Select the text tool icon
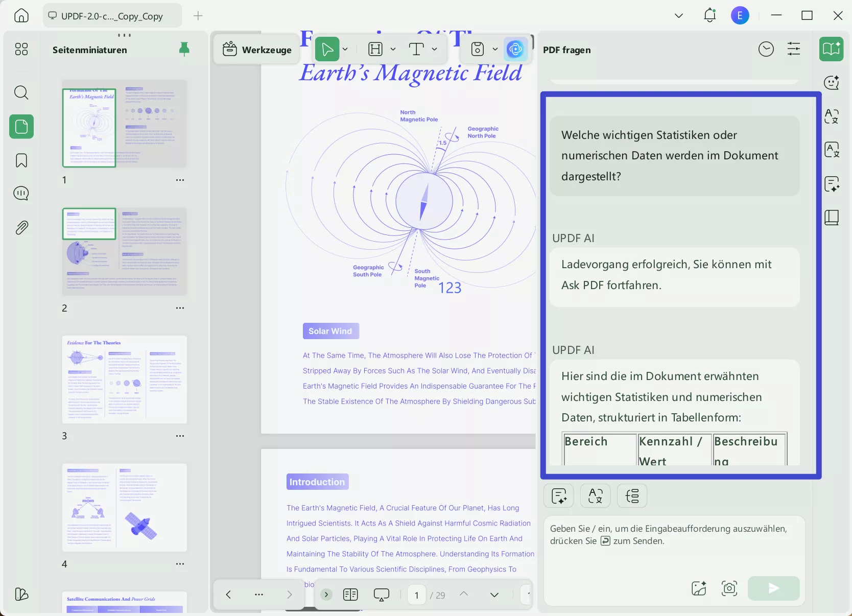This screenshot has height=616, width=852. pyautogui.click(x=416, y=49)
